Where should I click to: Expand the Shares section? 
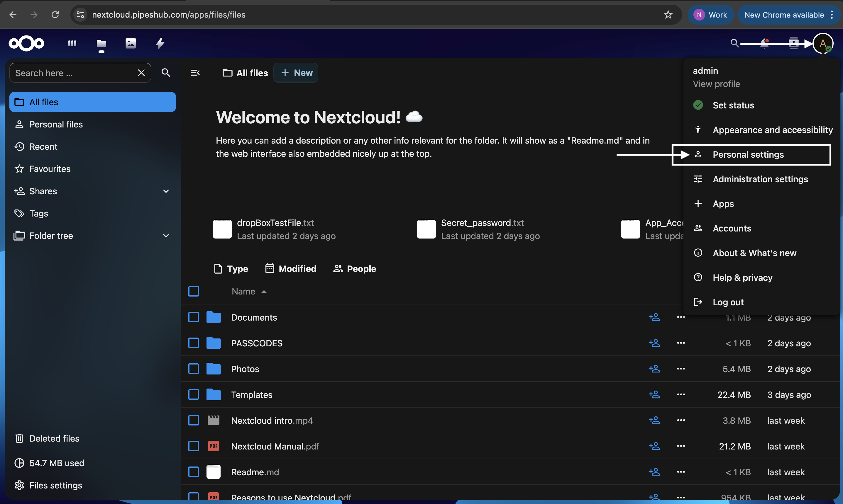166,191
